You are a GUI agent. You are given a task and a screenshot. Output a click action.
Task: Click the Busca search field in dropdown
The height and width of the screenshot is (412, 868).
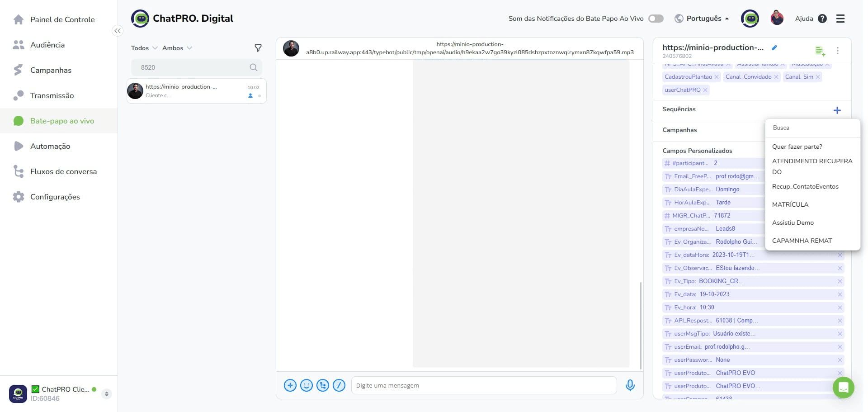[812, 128]
